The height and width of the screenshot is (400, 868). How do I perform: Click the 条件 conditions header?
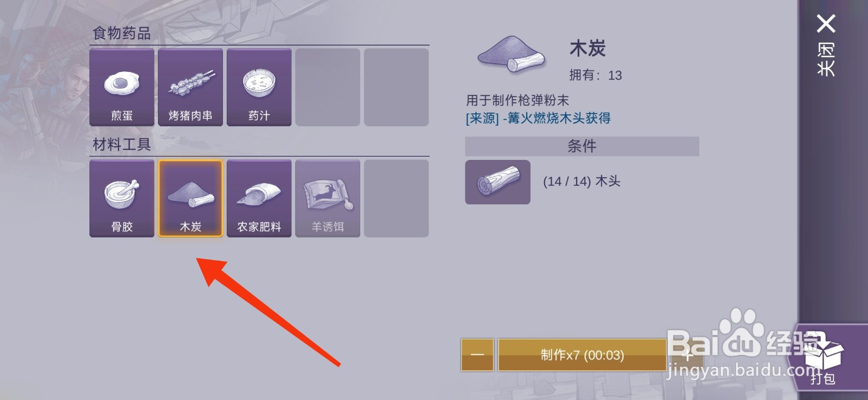pos(582,146)
